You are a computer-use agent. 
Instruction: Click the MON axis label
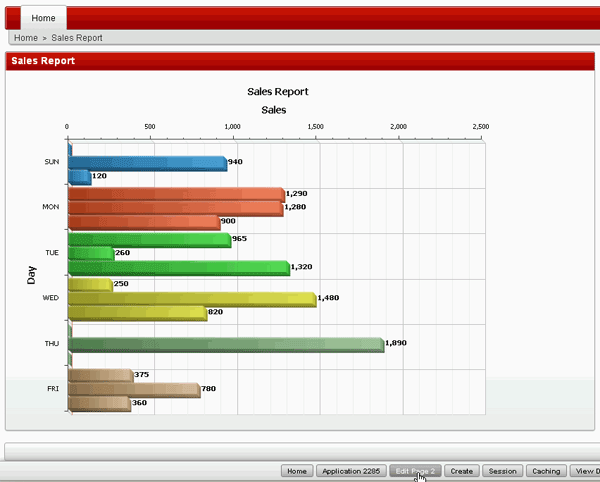tap(51, 207)
